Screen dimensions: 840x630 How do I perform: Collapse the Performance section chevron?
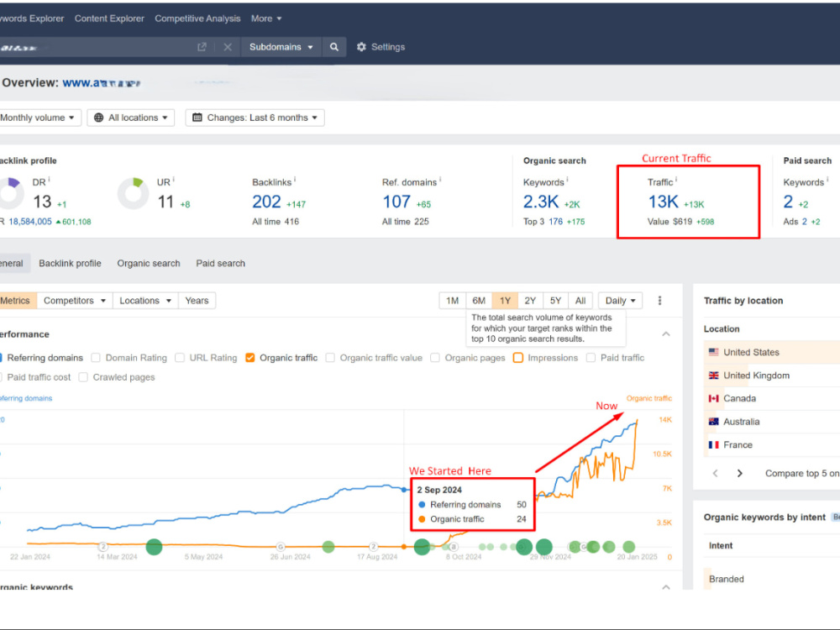click(666, 333)
